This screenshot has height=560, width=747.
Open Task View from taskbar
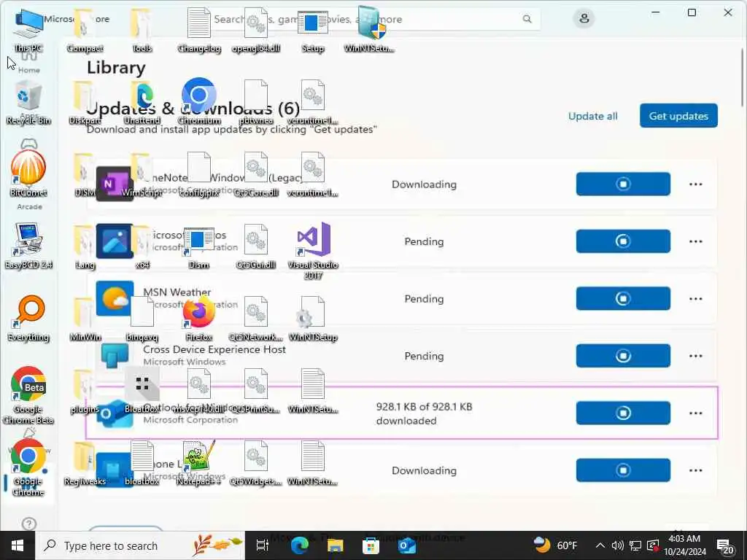[x=262, y=545]
